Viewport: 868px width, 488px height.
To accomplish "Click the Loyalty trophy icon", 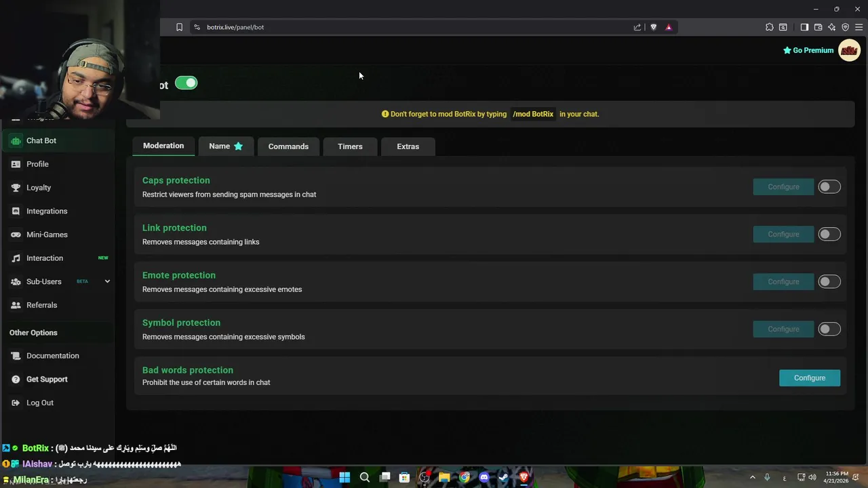I will (x=16, y=188).
